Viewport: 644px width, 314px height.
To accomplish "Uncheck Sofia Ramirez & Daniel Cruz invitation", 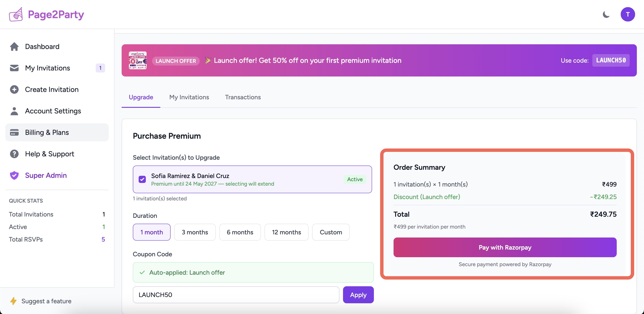I will [142, 179].
